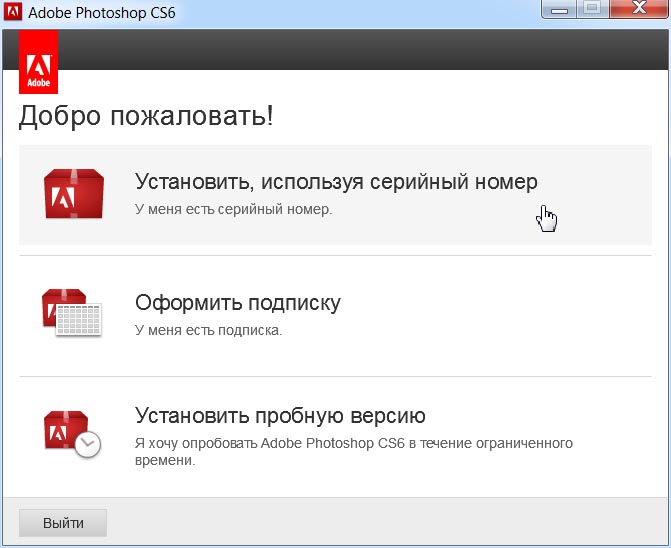Close the Adobe Photoshop CS6 installer window

coord(638,9)
